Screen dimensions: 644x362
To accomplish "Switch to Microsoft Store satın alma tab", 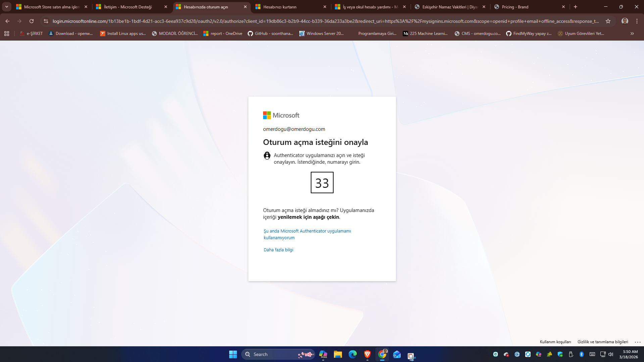I will [x=52, y=7].
